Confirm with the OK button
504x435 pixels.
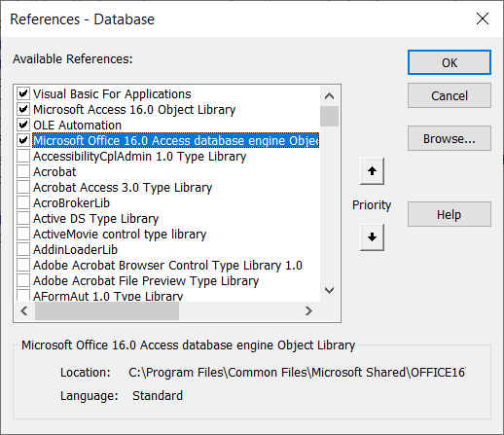pos(450,62)
